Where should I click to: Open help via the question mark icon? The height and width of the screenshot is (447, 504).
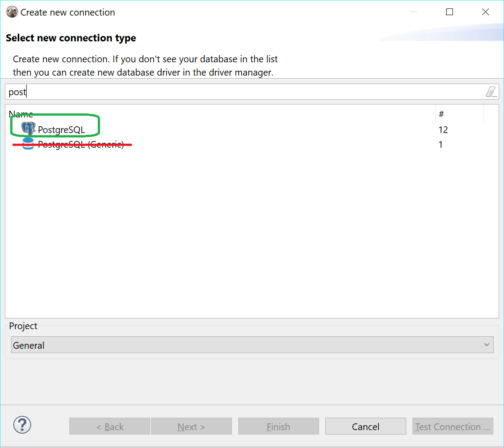[x=22, y=425]
